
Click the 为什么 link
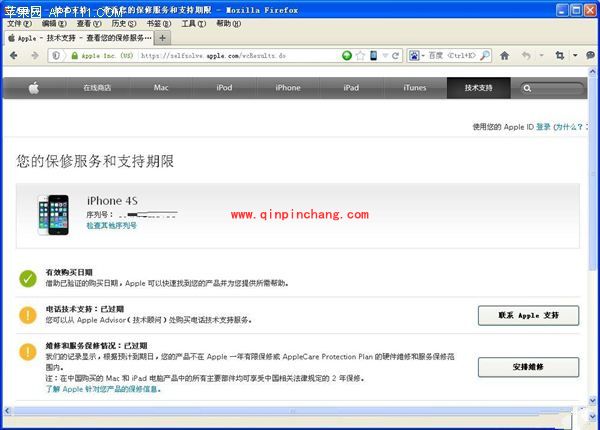pos(569,127)
